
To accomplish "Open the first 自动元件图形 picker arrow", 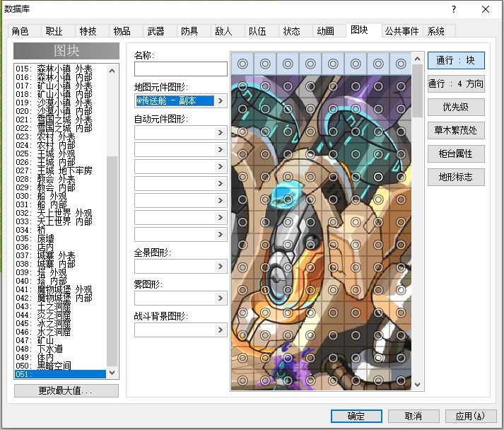I will pyautogui.click(x=221, y=132).
